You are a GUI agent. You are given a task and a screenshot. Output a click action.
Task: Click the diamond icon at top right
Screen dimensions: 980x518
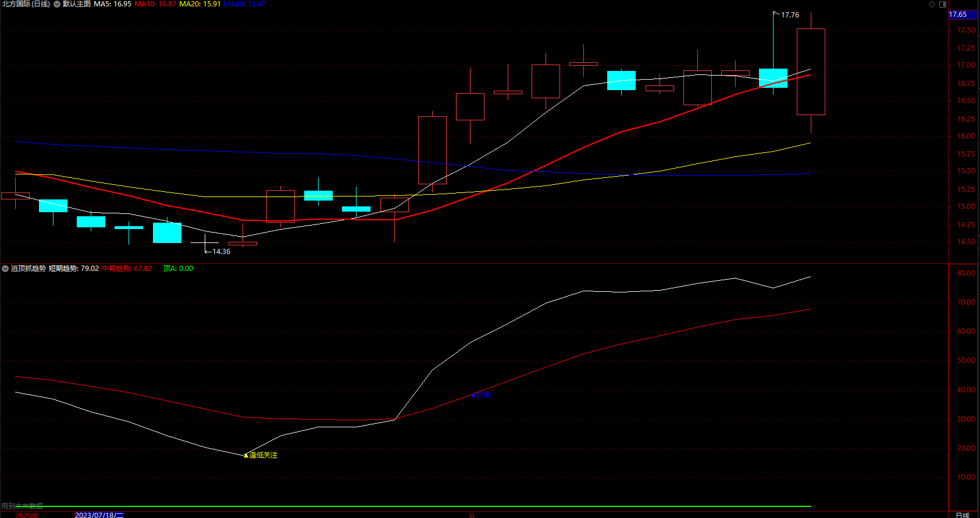[x=932, y=4]
